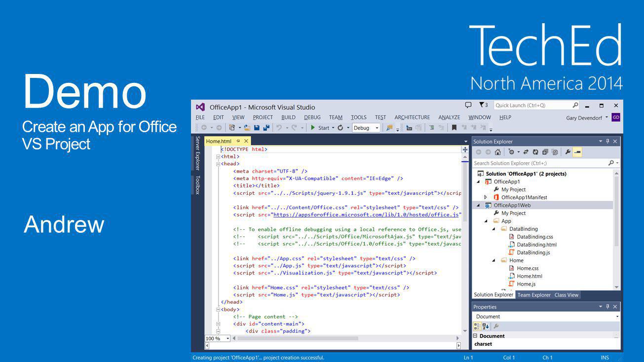Close the Home.html editor tab
Image resolution: width=644 pixels, height=362 pixels.
coord(246,141)
